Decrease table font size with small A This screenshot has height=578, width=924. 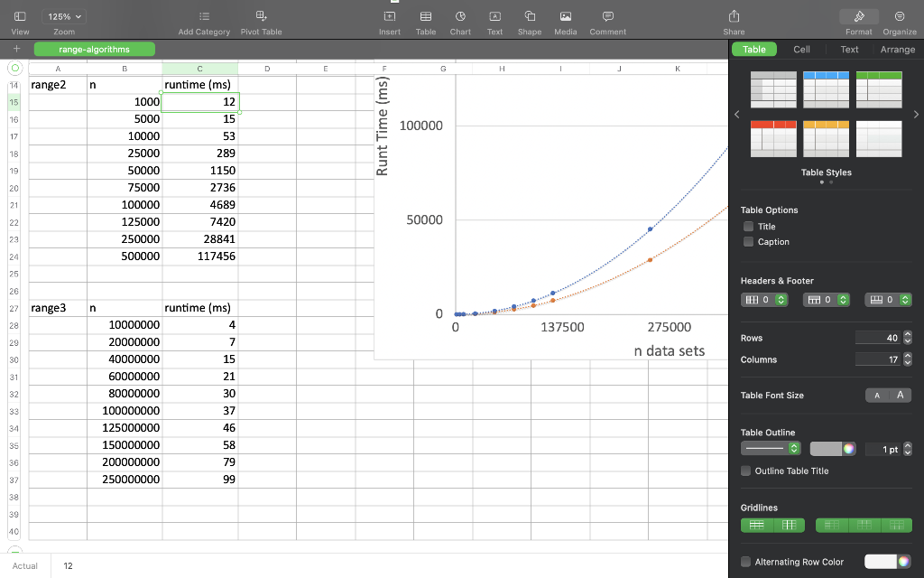coord(877,396)
